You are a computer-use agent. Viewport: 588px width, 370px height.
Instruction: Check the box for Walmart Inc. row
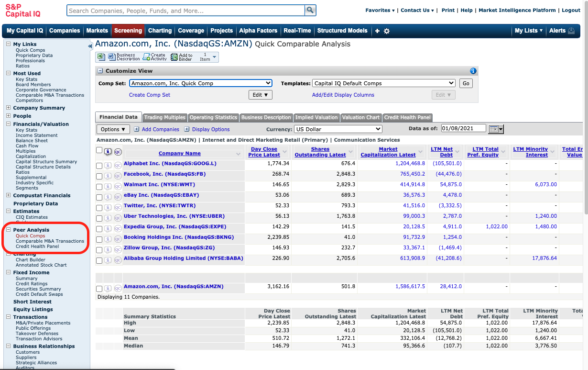coord(99,187)
